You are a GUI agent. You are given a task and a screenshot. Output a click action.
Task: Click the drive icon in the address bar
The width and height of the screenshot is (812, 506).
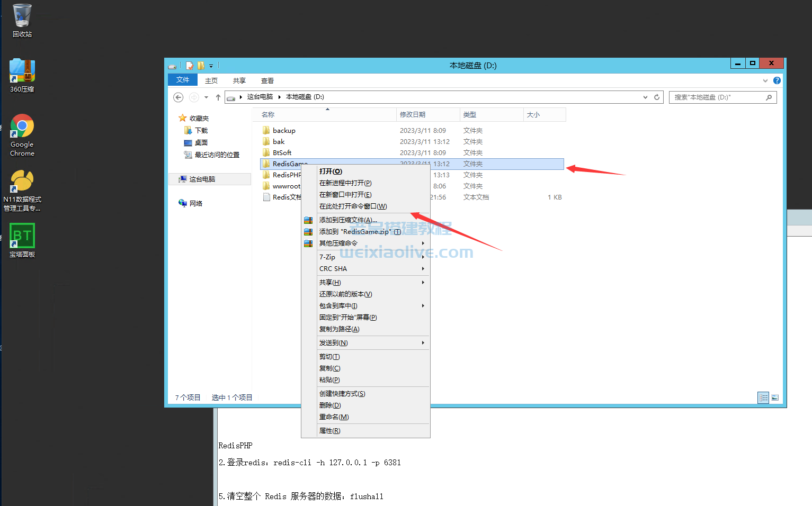(231, 97)
